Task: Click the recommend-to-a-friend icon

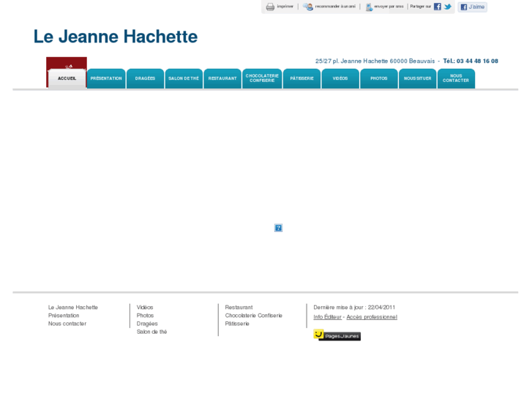Action: [x=308, y=7]
